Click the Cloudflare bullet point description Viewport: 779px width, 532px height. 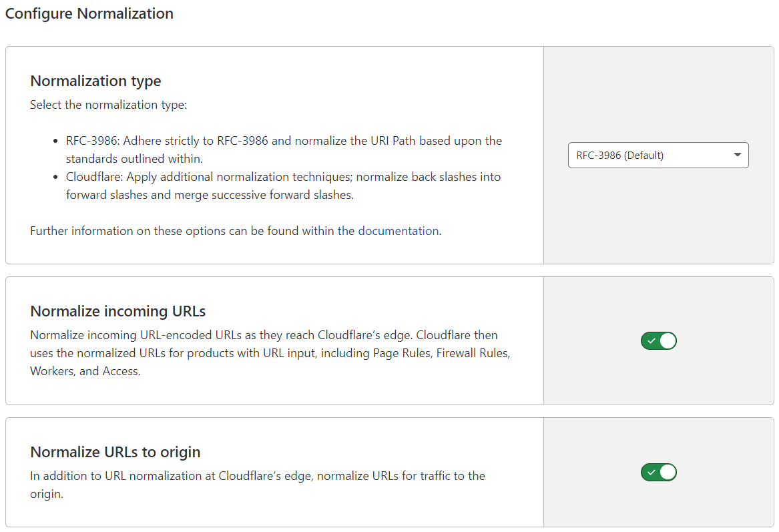(282, 186)
